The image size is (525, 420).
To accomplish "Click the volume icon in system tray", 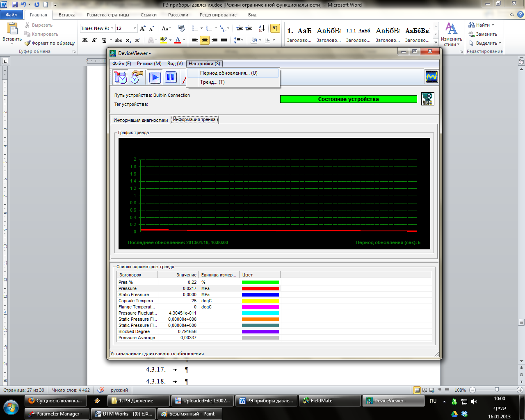I will pos(474,402).
